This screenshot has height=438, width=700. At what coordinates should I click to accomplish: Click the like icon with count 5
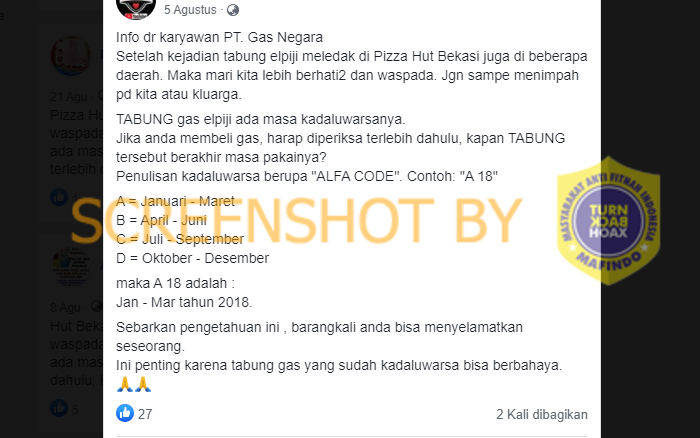tap(59, 408)
